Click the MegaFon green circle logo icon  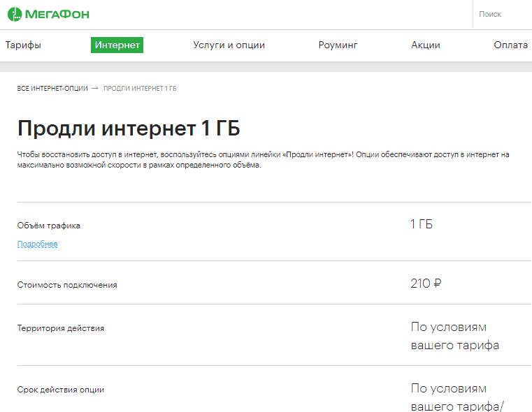[15, 14]
